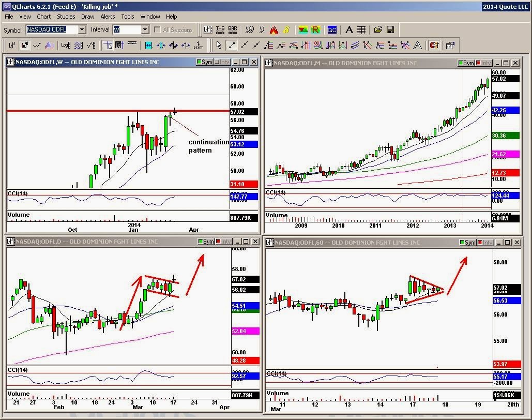Expand the Symbol dropdown arrow
532x420 pixels.
click(82, 29)
